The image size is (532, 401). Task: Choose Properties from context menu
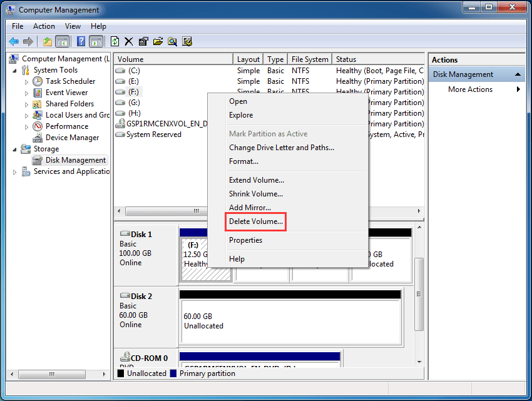pos(245,240)
